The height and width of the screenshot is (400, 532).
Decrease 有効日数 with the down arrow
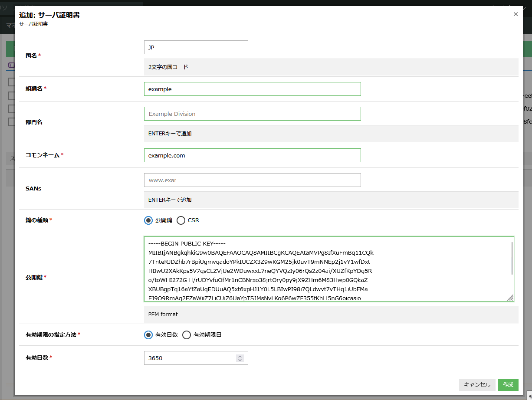240,360
